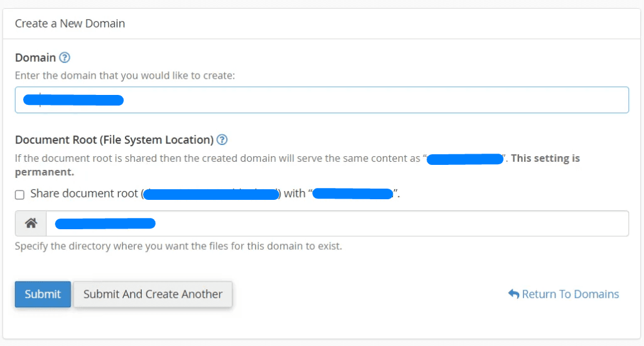This screenshot has height=346, width=644.
Task: Enable the Share document root checkbox
Action: coord(20,195)
